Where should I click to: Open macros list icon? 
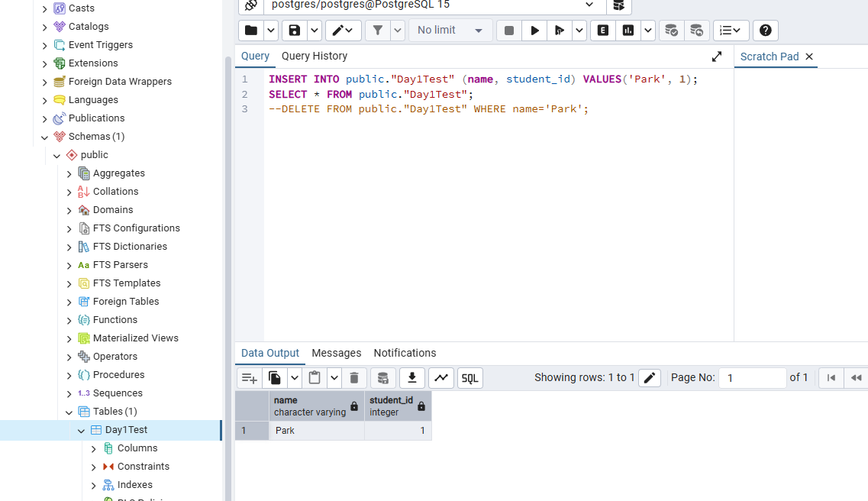click(x=731, y=31)
